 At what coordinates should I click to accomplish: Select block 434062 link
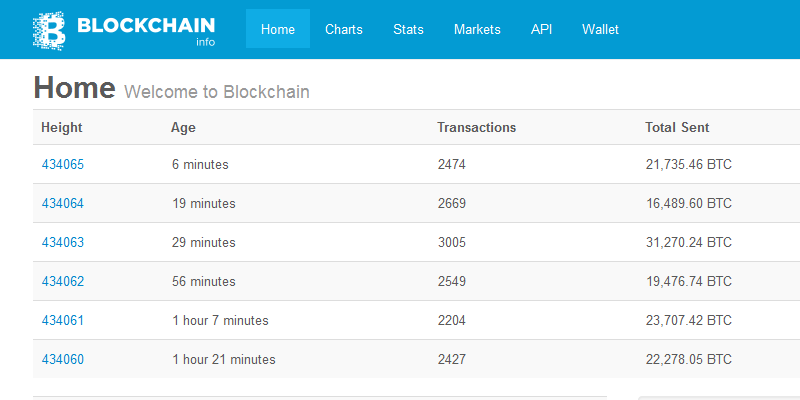63,282
